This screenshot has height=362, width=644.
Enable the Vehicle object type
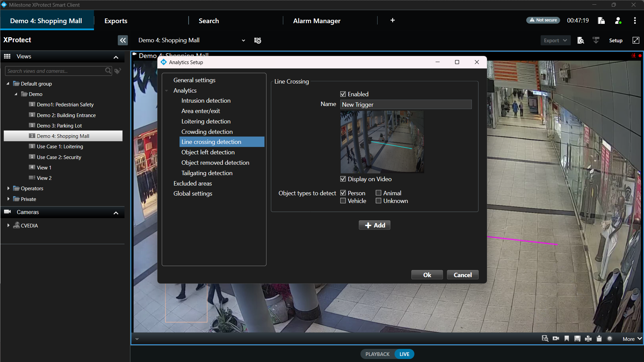coord(343,201)
